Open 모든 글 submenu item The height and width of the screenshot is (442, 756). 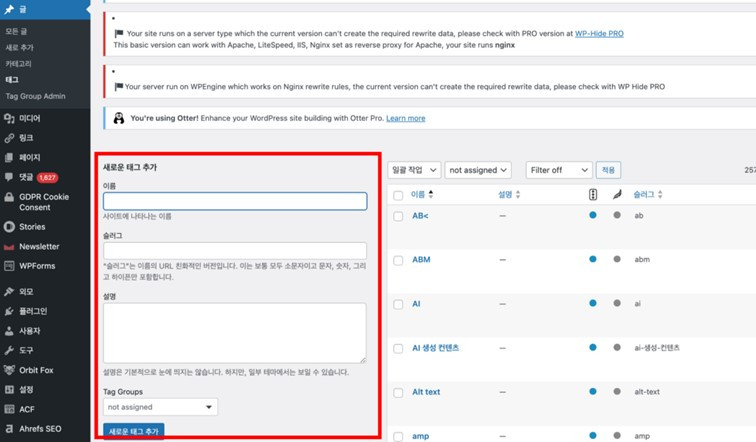coord(16,31)
